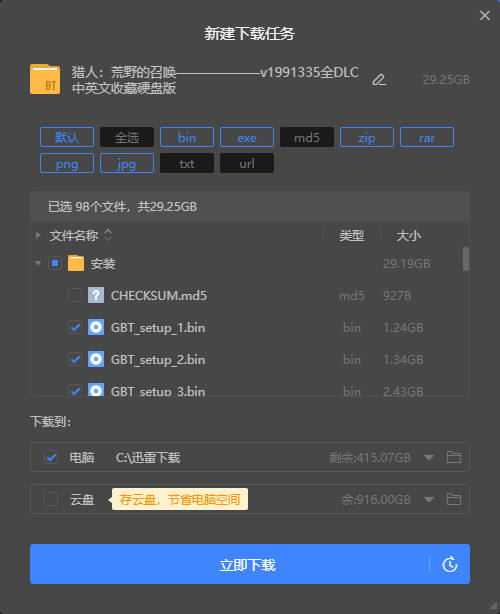Click the 文件名称 column header
The width and height of the screenshot is (500, 614).
click(x=74, y=236)
